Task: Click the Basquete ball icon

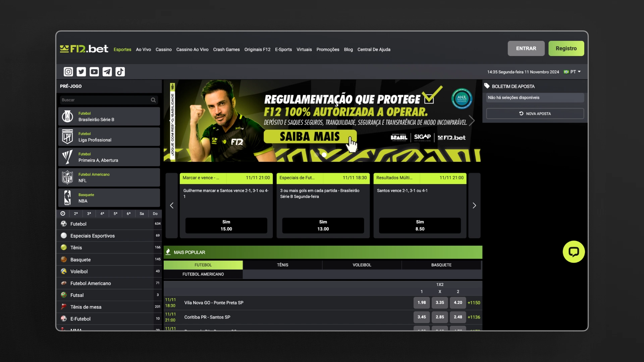Action: 64,259
